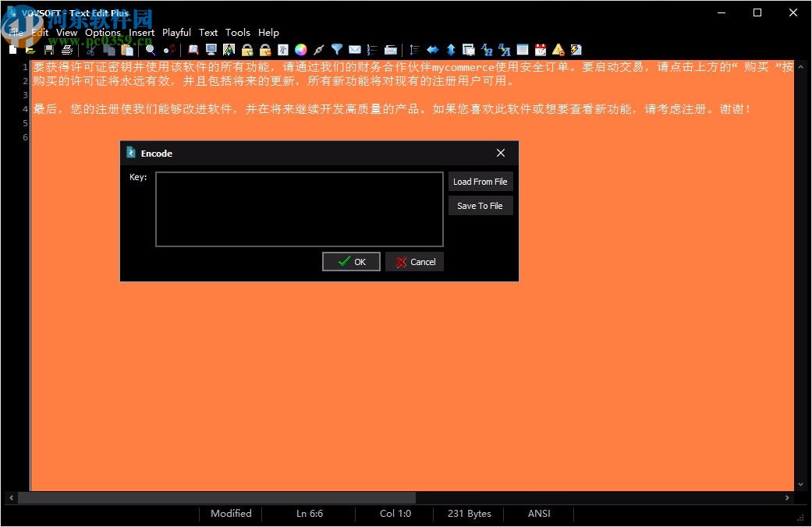Click the Decode open-padlock icon

pyautogui.click(x=267, y=49)
